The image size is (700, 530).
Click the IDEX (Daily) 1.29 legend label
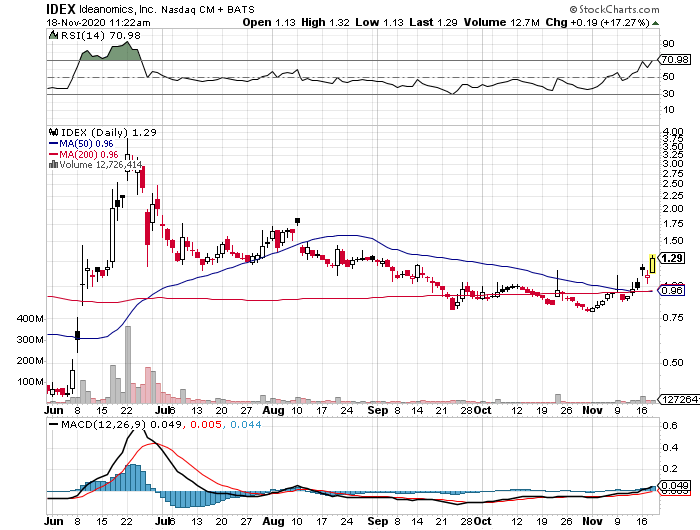pyautogui.click(x=108, y=133)
